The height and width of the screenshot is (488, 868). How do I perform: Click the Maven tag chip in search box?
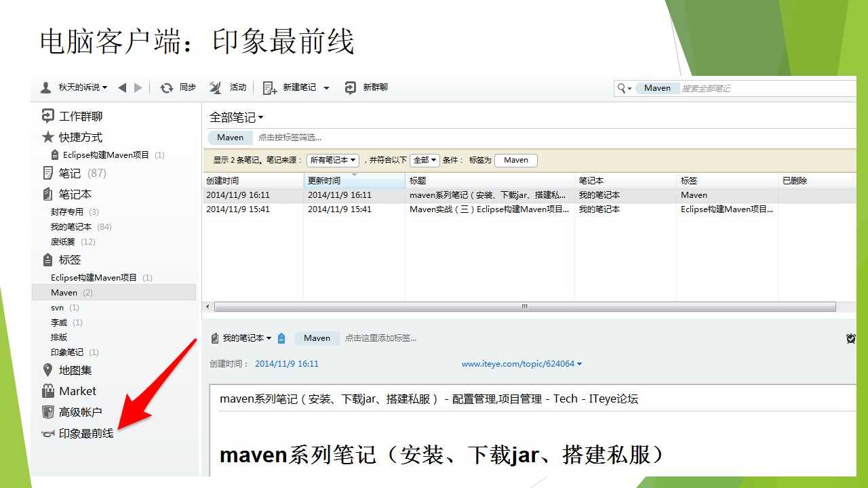[657, 88]
